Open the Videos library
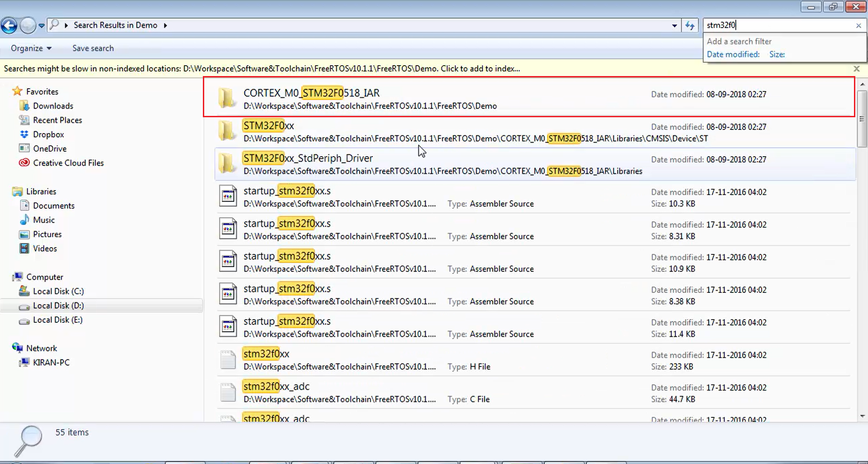Viewport: 868px width, 464px height. (x=45, y=249)
